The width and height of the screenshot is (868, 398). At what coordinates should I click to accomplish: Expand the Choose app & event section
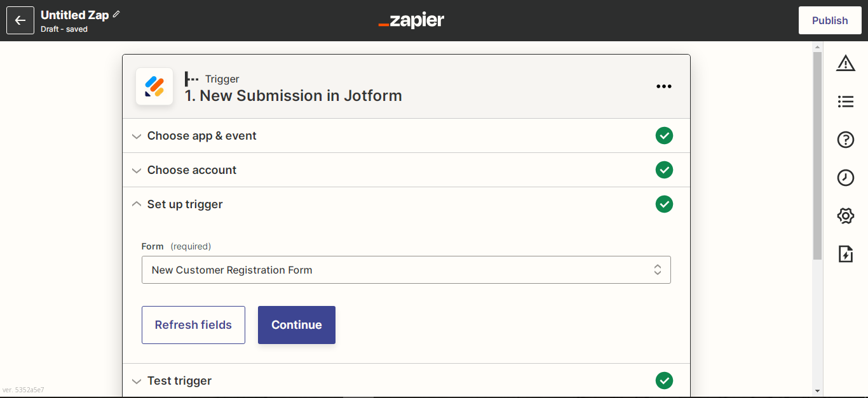click(x=406, y=136)
